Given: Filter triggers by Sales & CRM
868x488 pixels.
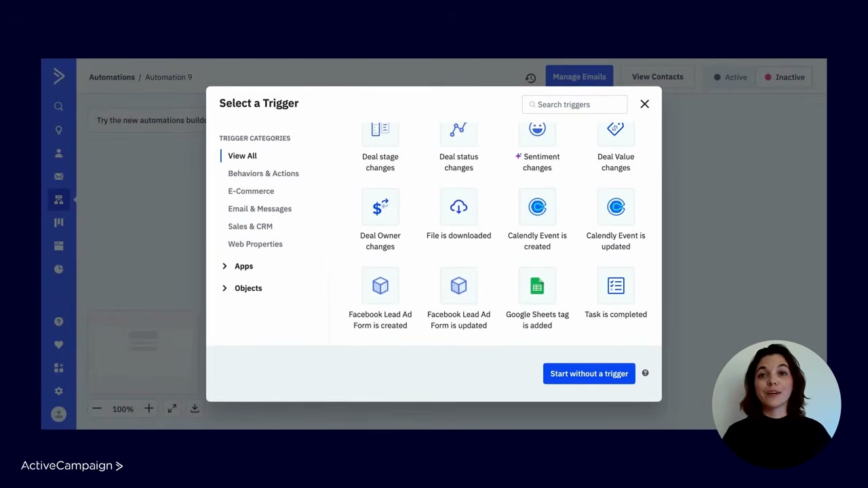Looking at the screenshot, I should pyautogui.click(x=250, y=226).
